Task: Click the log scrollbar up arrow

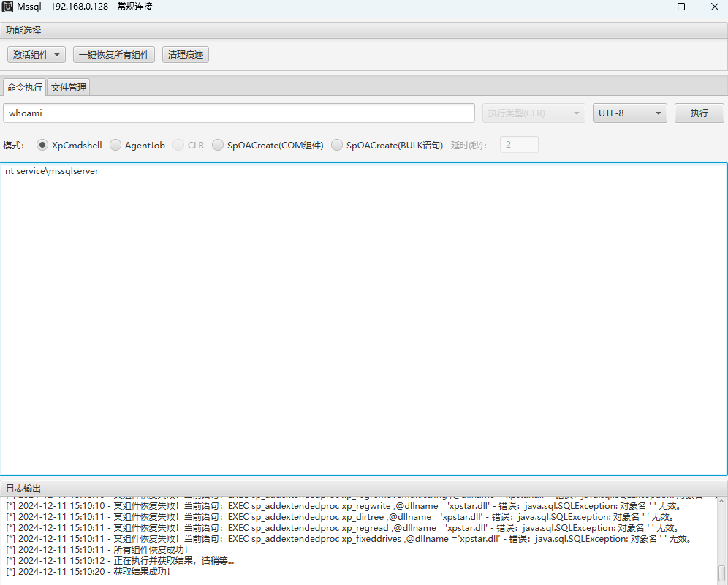Action: (721, 501)
